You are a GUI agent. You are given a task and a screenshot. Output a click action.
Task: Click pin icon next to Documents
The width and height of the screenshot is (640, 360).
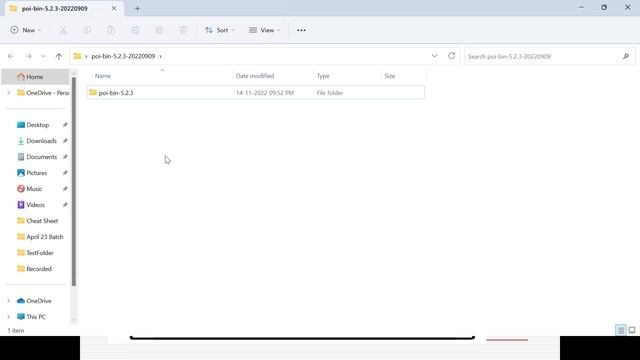[x=65, y=157]
